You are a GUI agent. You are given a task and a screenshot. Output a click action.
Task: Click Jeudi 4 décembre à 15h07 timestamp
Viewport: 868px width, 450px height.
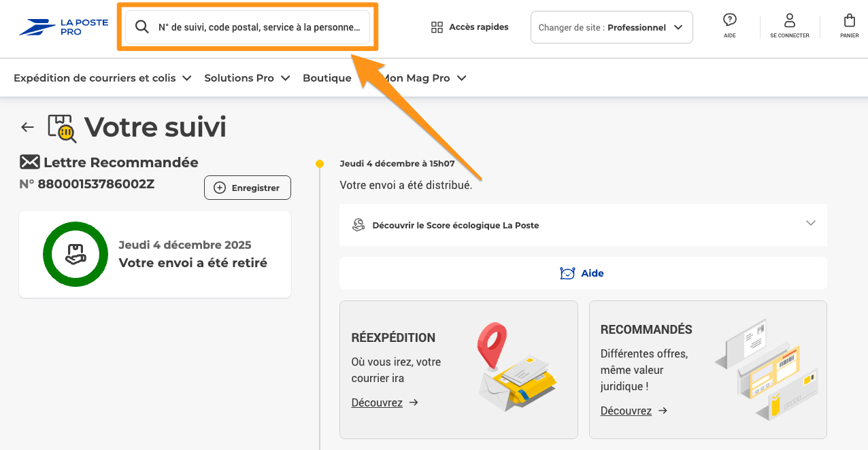point(397,164)
